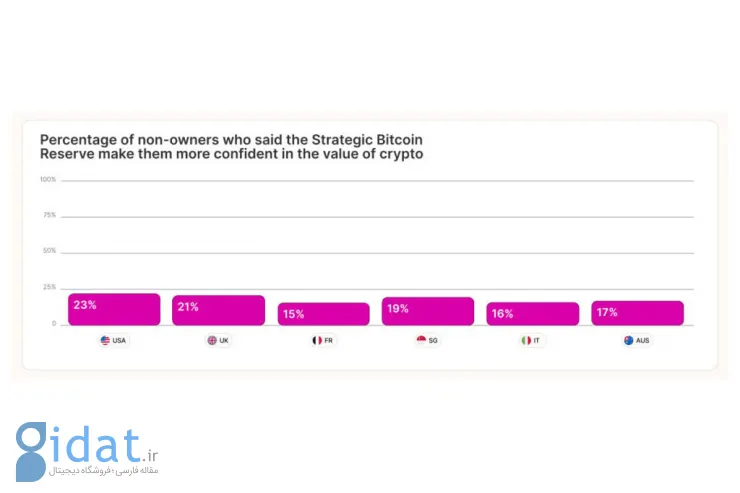Select the 15% FR bar
This screenshot has width=740, height=493.
323,314
